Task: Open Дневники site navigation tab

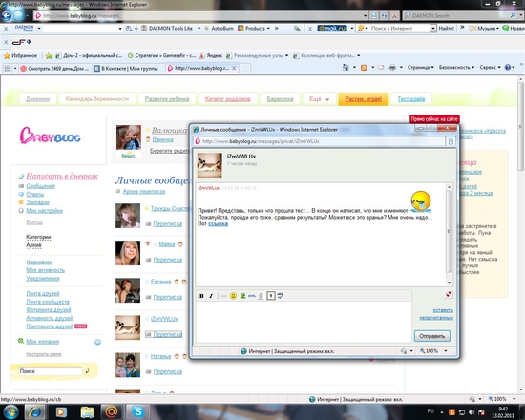Action: coord(38,99)
